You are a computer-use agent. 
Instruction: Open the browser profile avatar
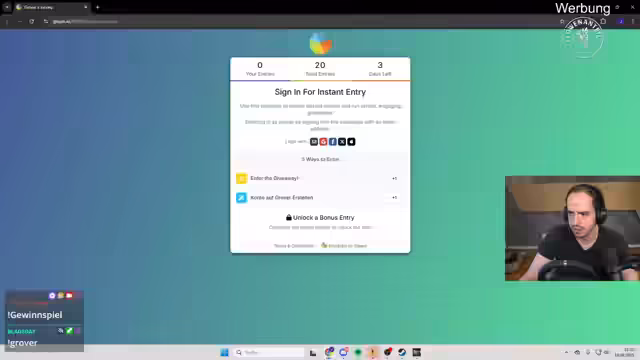pyautogui.click(x=621, y=21)
